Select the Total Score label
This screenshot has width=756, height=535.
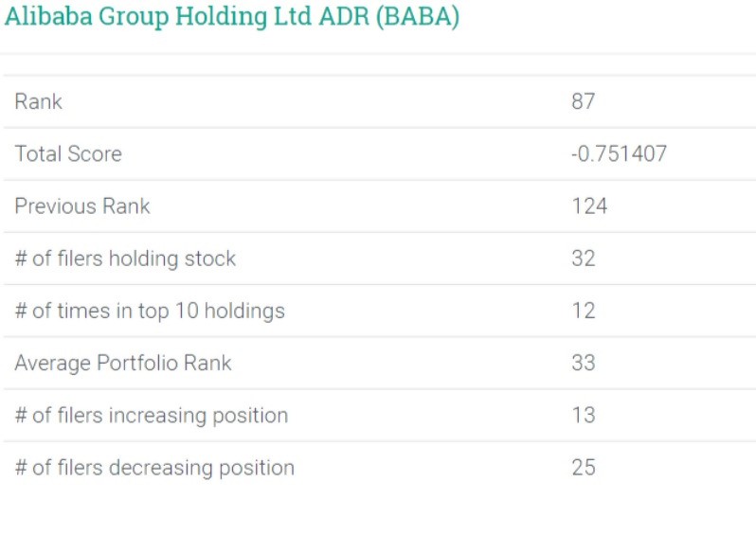[x=68, y=153]
